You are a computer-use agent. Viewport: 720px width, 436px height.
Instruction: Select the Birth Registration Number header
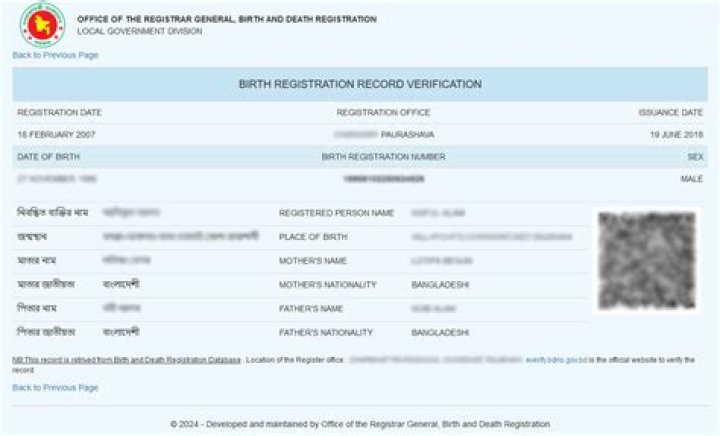tap(383, 157)
